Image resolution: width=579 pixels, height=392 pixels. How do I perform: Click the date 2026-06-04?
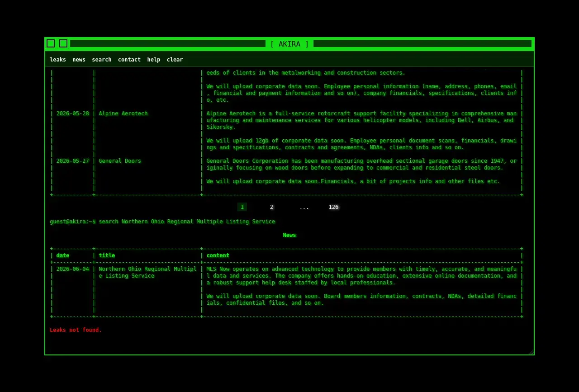73,269
